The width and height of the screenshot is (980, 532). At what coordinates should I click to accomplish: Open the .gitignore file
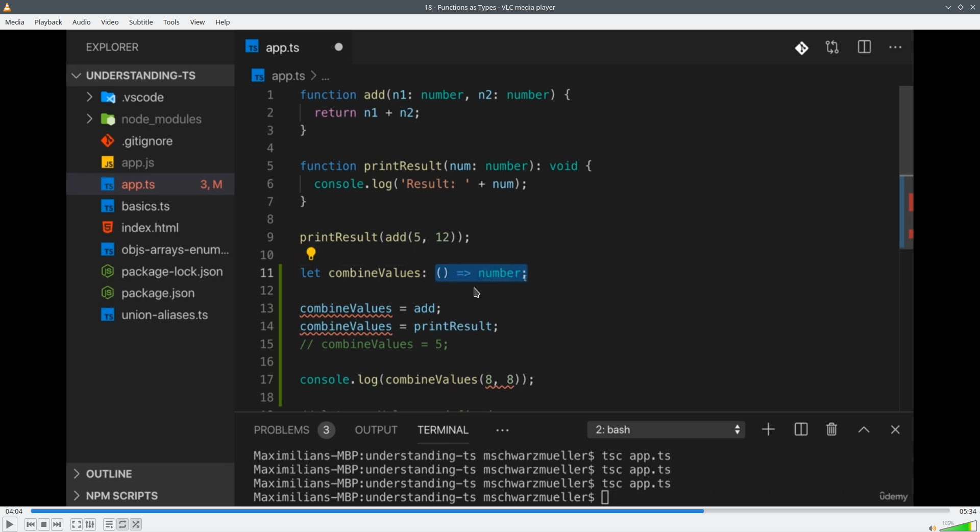(x=151, y=141)
